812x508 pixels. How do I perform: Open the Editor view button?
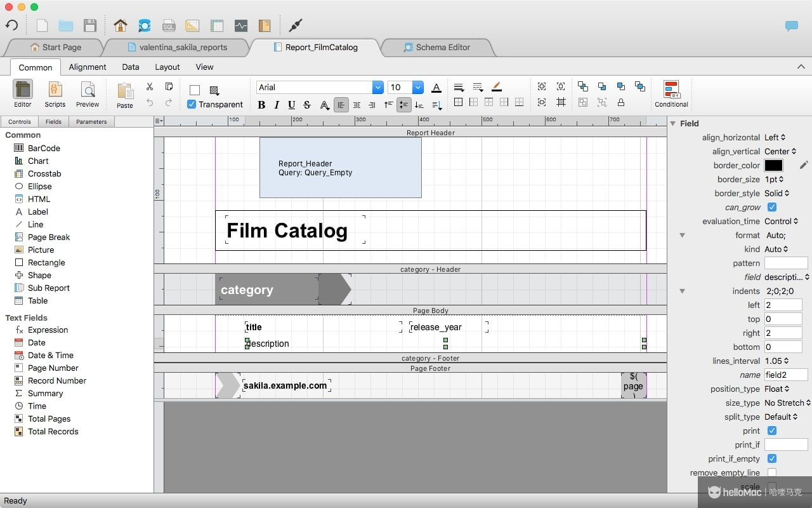pos(23,94)
